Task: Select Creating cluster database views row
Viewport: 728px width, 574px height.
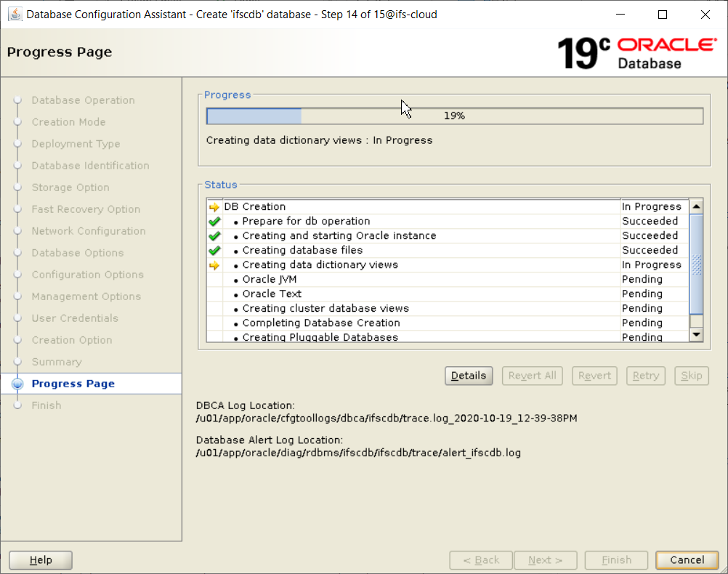Action: [448, 309]
